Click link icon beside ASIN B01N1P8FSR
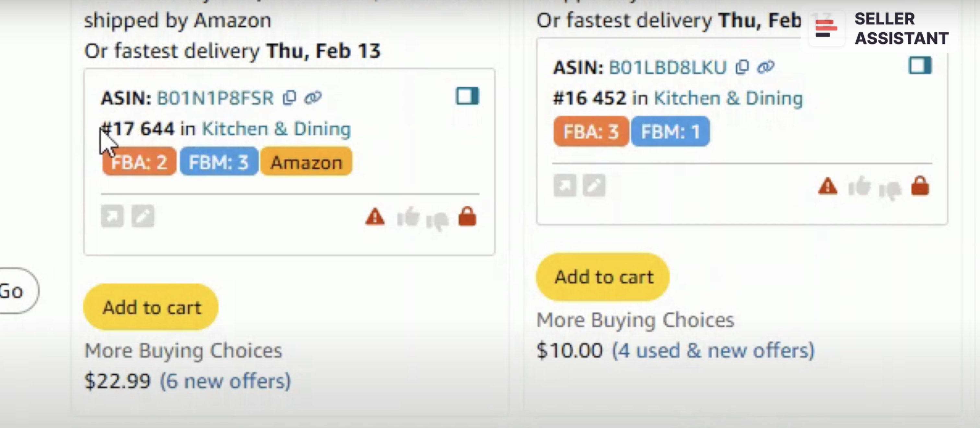 click(313, 98)
